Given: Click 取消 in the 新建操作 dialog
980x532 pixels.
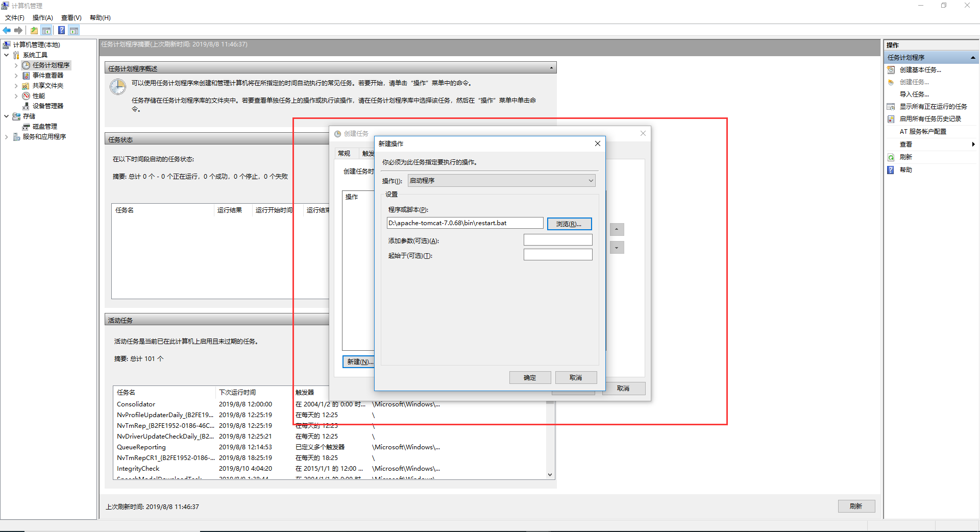Looking at the screenshot, I should coord(576,378).
